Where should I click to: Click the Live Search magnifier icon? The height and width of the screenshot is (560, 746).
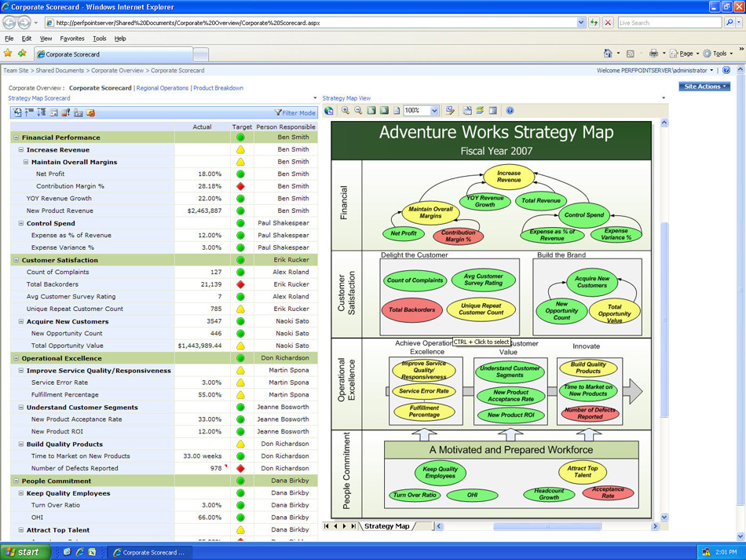pos(730,22)
